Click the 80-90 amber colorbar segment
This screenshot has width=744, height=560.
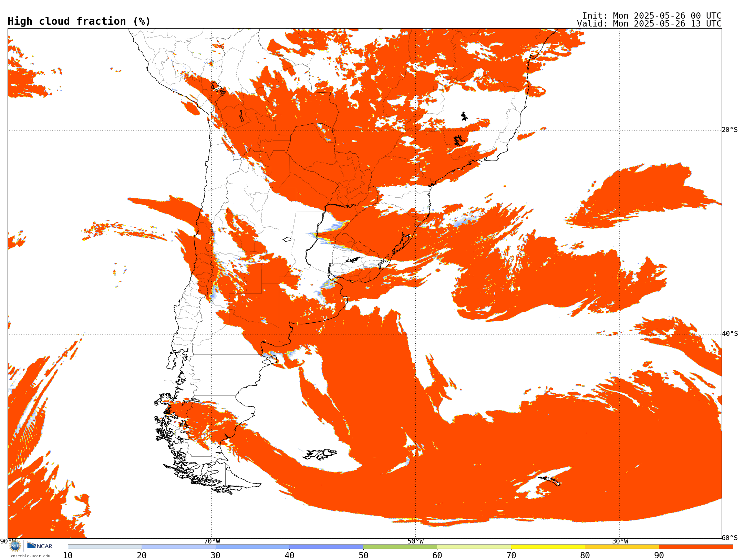click(x=622, y=547)
